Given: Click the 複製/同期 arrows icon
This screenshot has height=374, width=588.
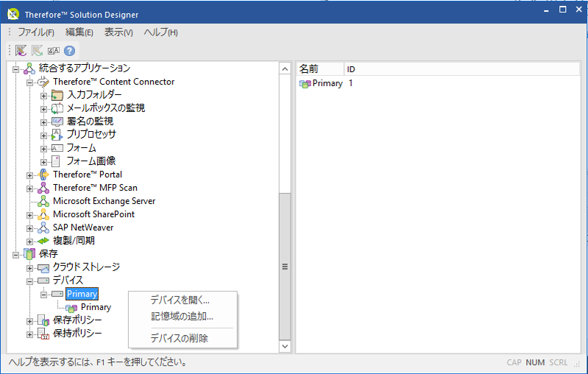Looking at the screenshot, I should [x=43, y=241].
